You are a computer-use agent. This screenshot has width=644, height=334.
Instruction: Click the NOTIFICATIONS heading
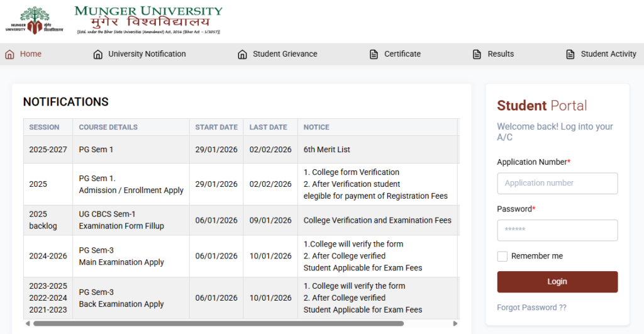[65, 102]
